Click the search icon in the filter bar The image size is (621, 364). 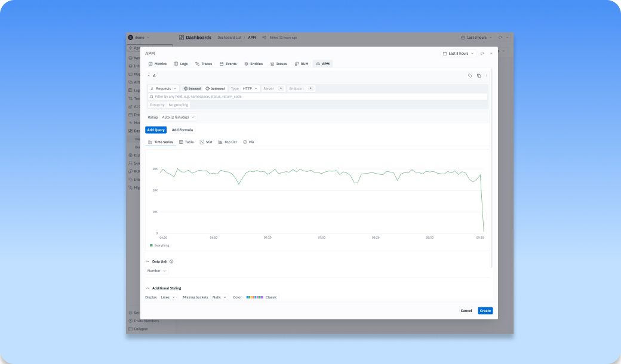pyautogui.click(x=151, y=97)
